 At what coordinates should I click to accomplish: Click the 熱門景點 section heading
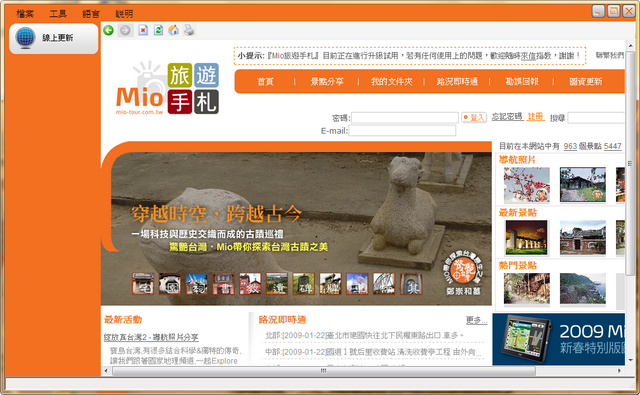518,266
